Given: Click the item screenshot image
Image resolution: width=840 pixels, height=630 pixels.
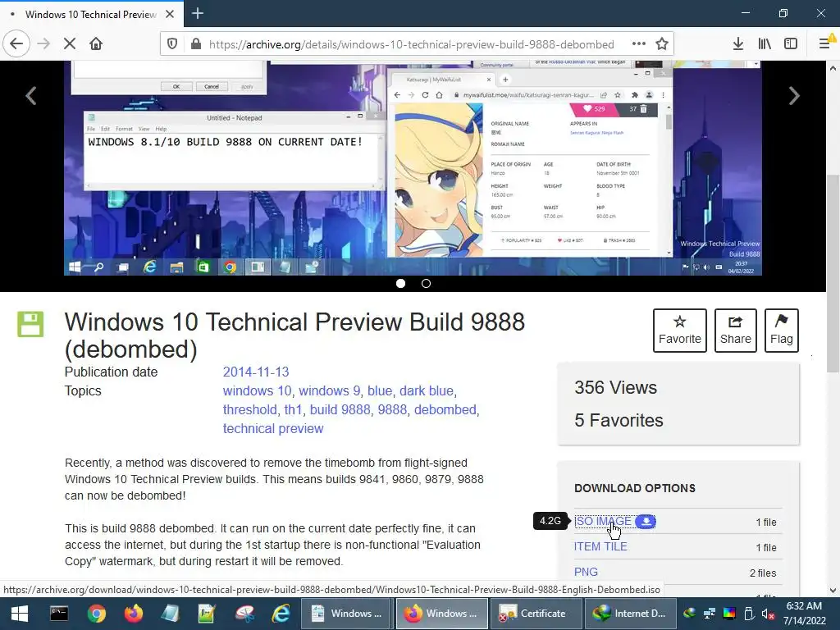Looking at the screenshot, I should [413, 168].
